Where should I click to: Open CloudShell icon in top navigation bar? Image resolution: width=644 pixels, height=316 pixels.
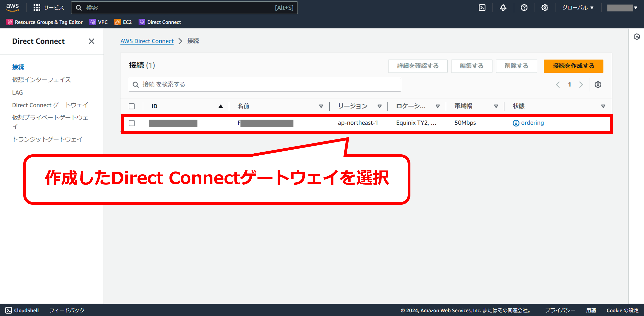(x=482, y=8)
